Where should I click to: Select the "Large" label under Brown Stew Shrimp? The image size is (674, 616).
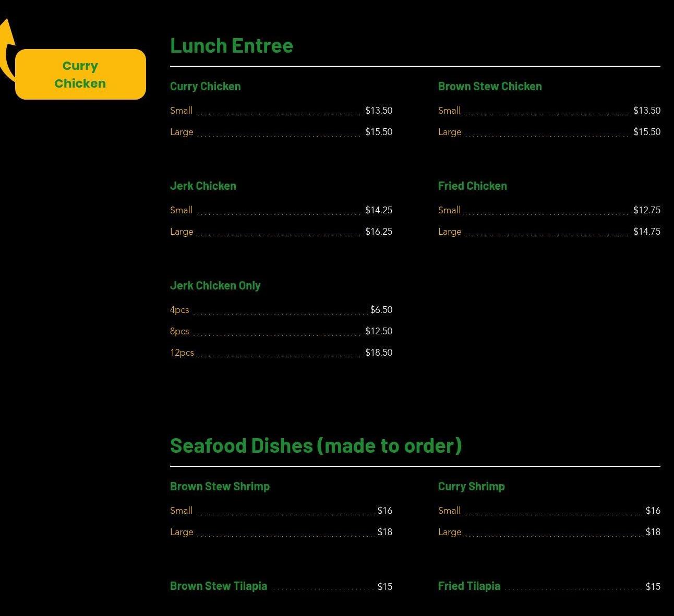point(182,532)
